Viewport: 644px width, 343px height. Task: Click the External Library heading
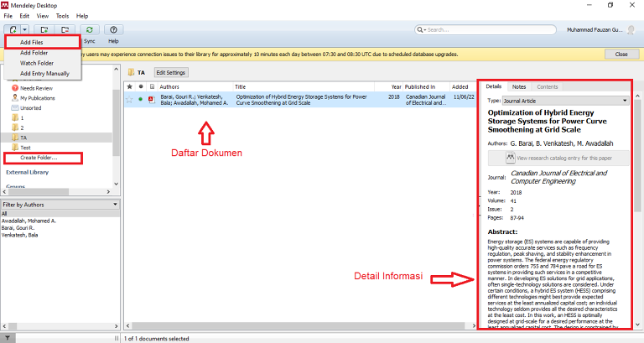pyautogui.click(x=27, y=172)
